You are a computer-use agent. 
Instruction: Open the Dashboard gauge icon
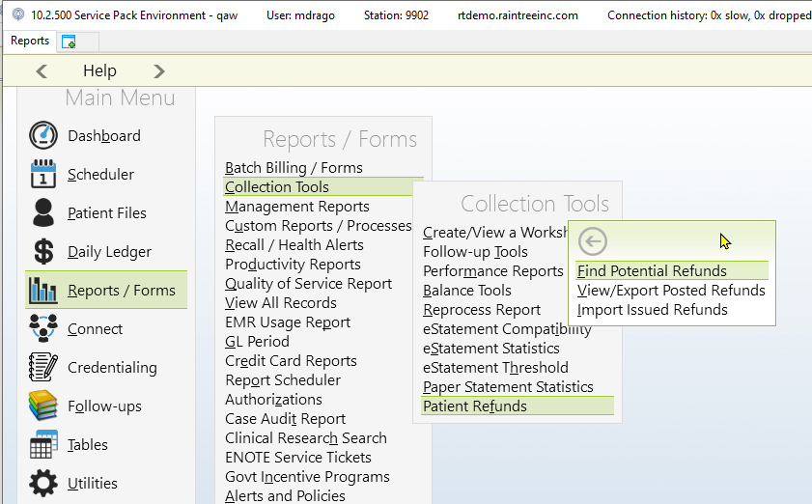43,136
